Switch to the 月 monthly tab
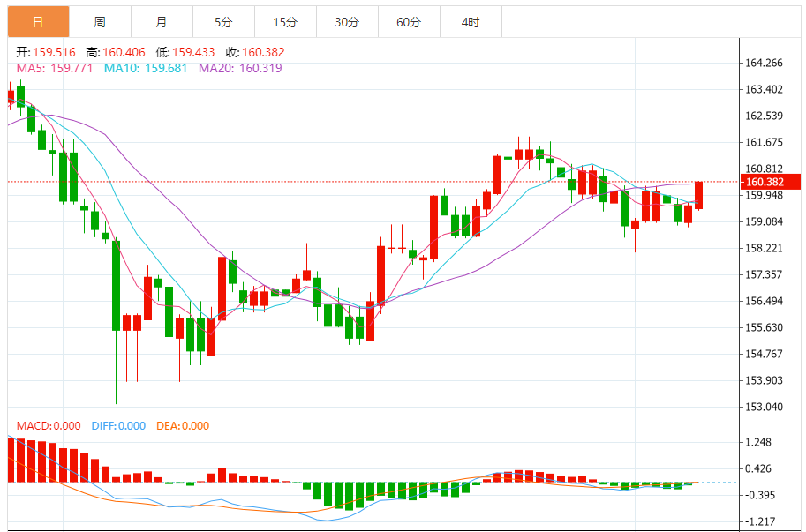Image resolution: width=806 pixels, height=532 pixels. [162, 22]
